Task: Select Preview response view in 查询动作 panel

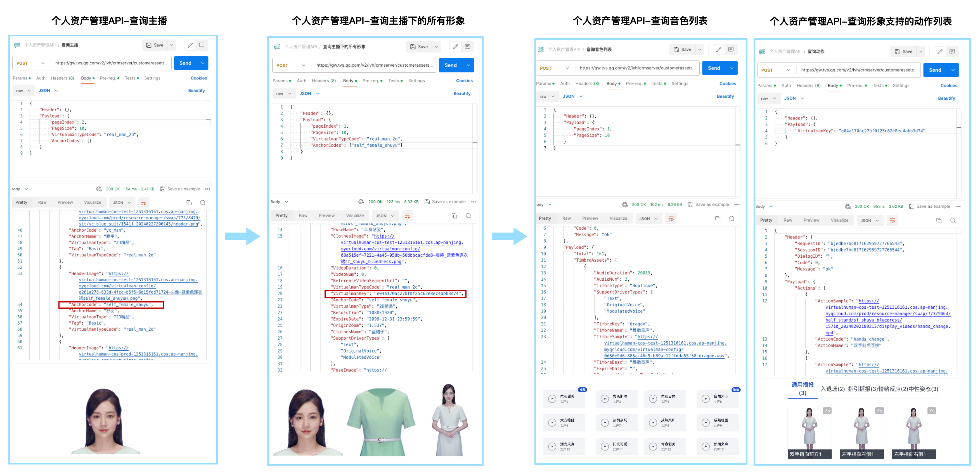Action: 811,220
